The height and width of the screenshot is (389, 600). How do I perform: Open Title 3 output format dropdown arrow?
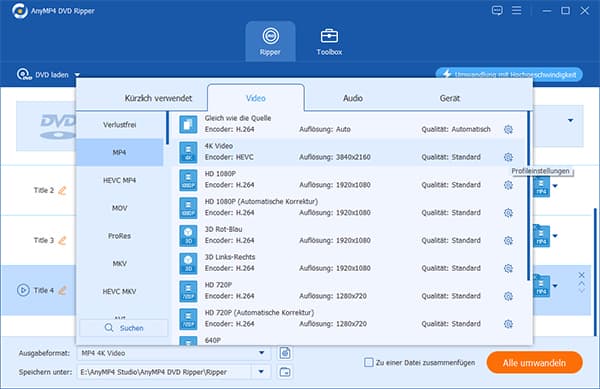pyautogui.click(x=555, y=236)
